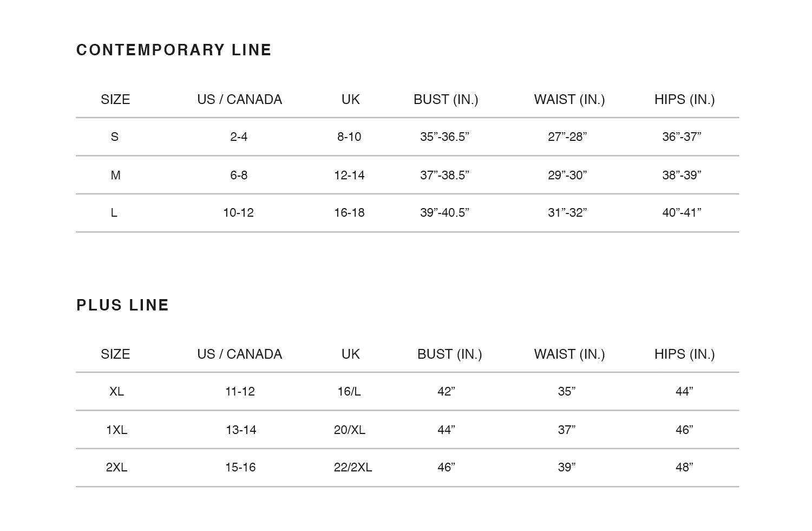Select size S row label
This screenshot has height=531, width=812.
click(115, 137)
